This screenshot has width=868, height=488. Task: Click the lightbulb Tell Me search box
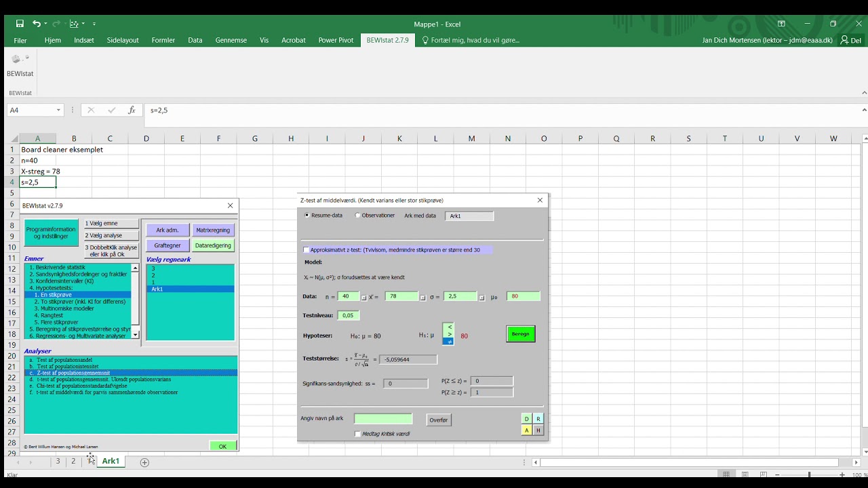[471, 40]
